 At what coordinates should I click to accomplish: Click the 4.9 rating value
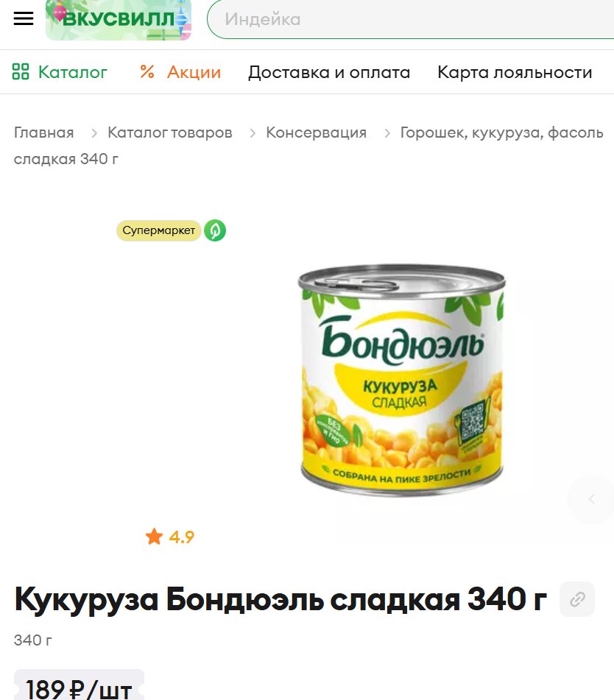pyautogui.click(x=181, y=537)
